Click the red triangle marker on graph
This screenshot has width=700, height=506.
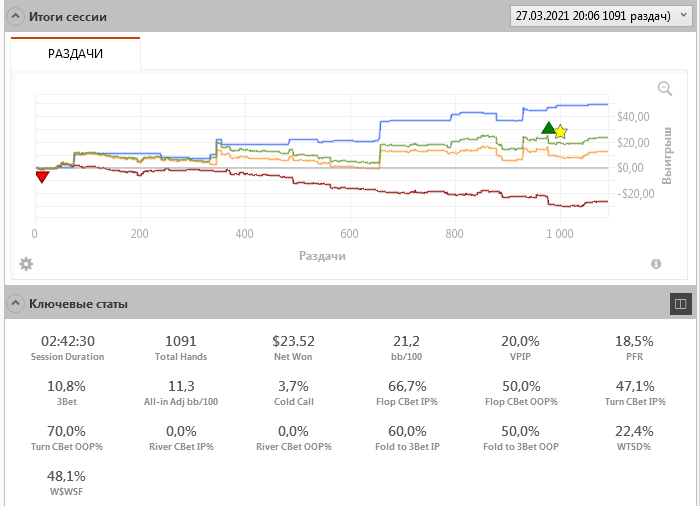42,177
